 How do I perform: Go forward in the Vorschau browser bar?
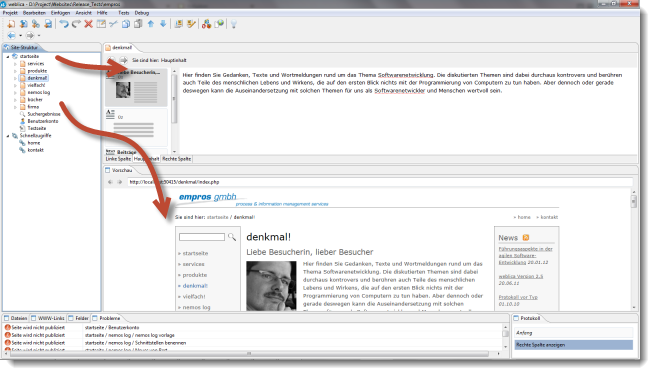[119, 182]
